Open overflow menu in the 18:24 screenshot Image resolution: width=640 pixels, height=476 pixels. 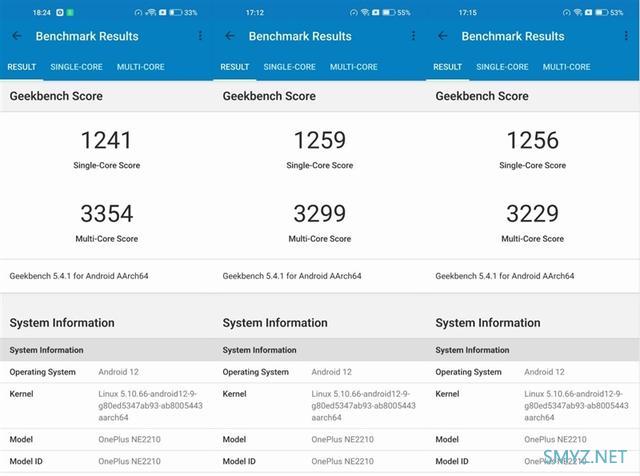tap(200, 36)
